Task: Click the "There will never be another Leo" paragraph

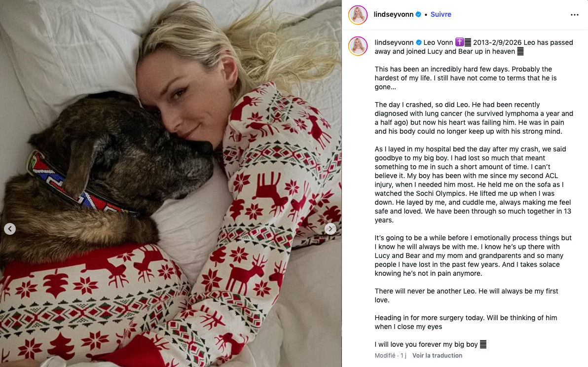Action: (466, 295)
